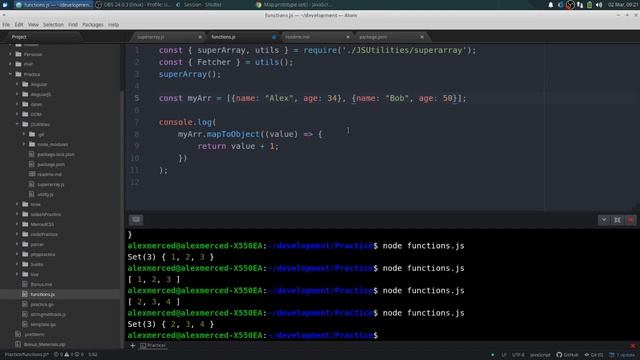This screenshot has width=640, height=360.
Task: Expand the Angular folder
Action: [17, 84]
